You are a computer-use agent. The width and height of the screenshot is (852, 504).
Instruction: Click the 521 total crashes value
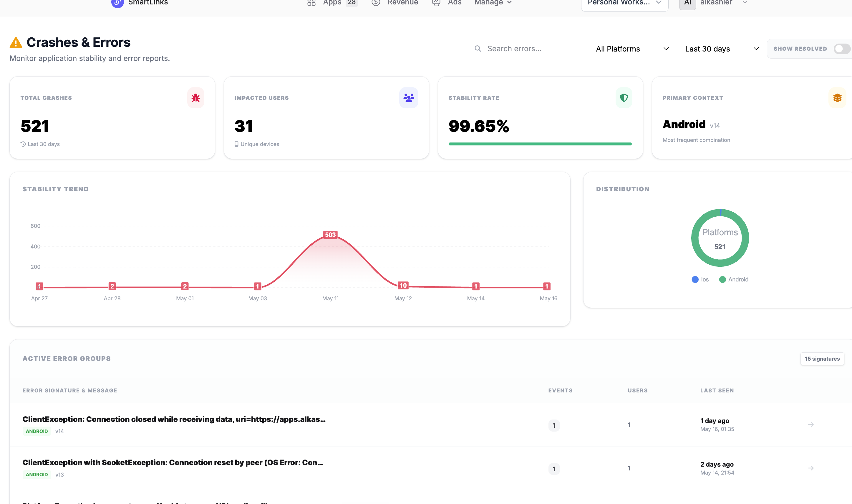click(x=35, y=126)
